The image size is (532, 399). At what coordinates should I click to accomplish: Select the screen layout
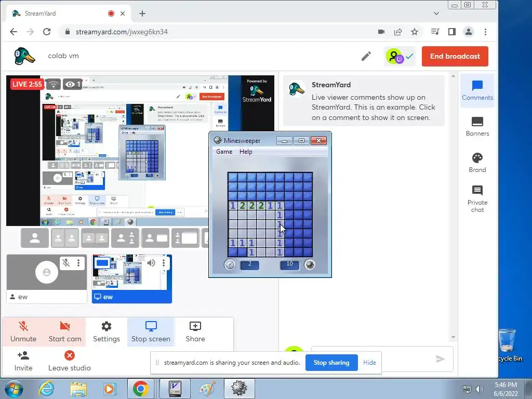click(x=185, y=238)
